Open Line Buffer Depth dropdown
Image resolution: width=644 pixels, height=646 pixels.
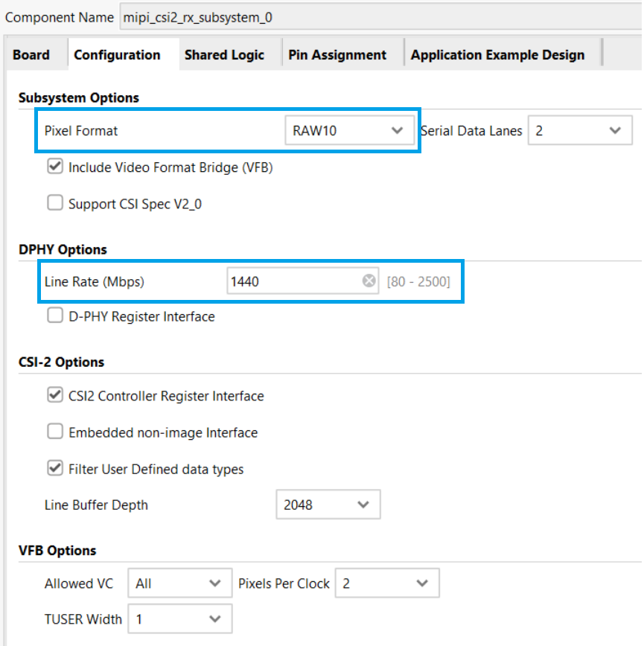click(328, 505)
